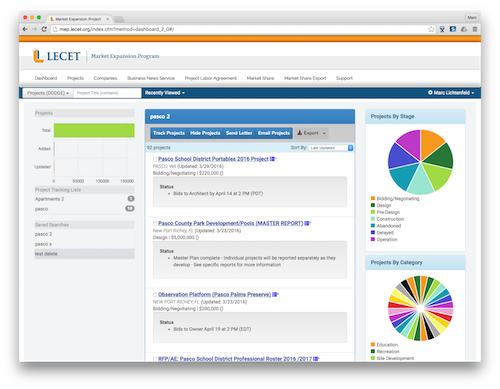Open the Chrome hamburger menu
The height and width of the screenshot is (389, 500).
coord(475,29)
